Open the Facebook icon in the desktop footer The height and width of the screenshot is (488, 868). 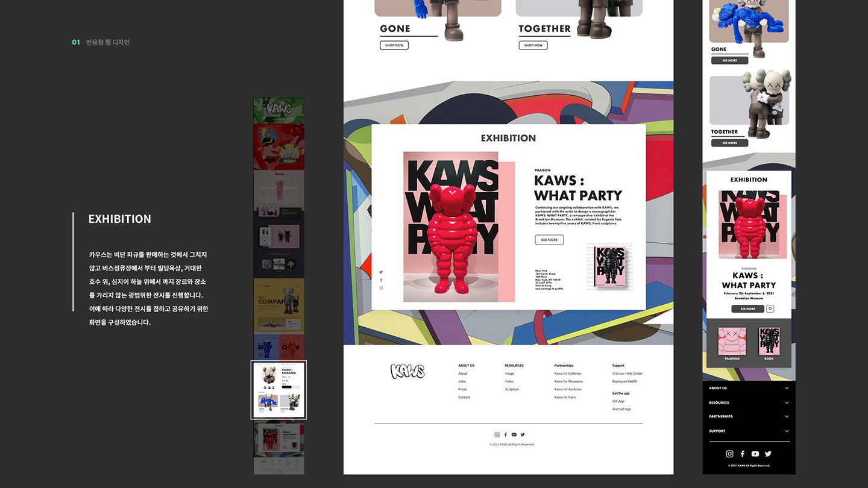coord(505,434)
